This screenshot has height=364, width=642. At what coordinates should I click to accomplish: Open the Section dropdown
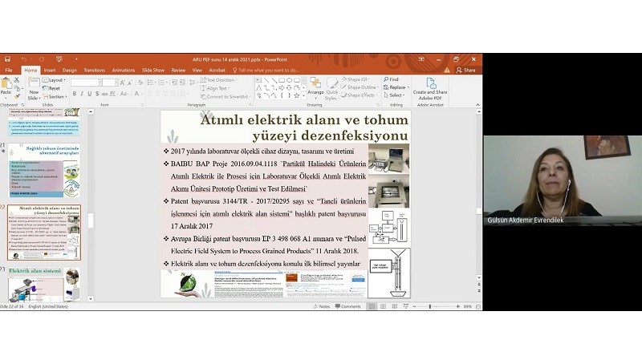[x=55, y=96]
